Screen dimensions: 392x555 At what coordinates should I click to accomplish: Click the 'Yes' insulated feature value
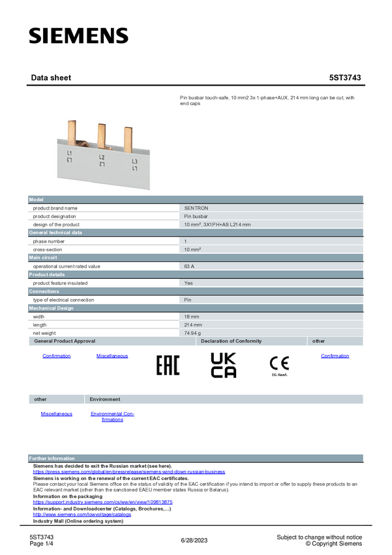point(188,283)
